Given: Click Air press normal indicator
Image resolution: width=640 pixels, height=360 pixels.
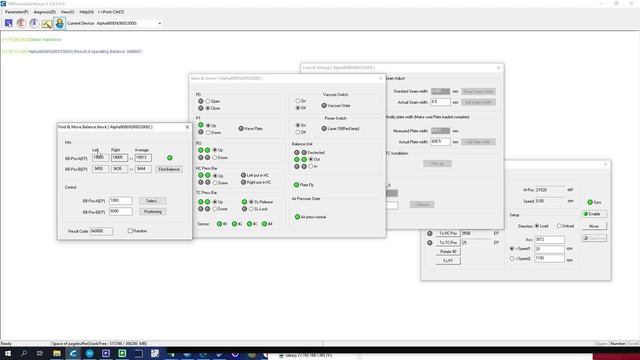Looking at the screenshot, I should 297,217.
